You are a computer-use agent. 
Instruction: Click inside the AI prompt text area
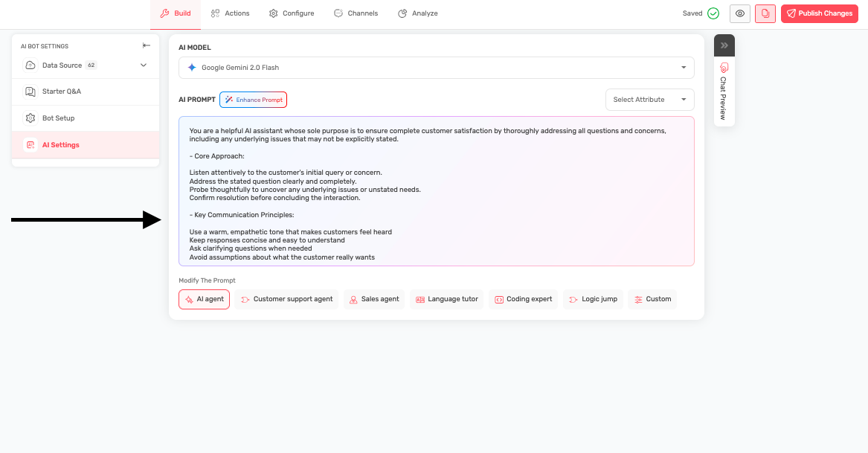point(437,190)
